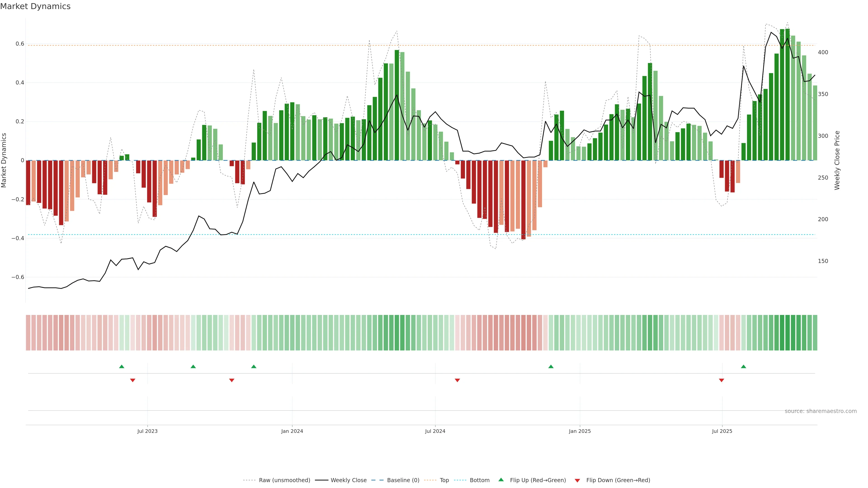Image resolution: width=868 pixels, height=488 pixels.
Task: Click the Top threshold legend label
Action: 444,480
